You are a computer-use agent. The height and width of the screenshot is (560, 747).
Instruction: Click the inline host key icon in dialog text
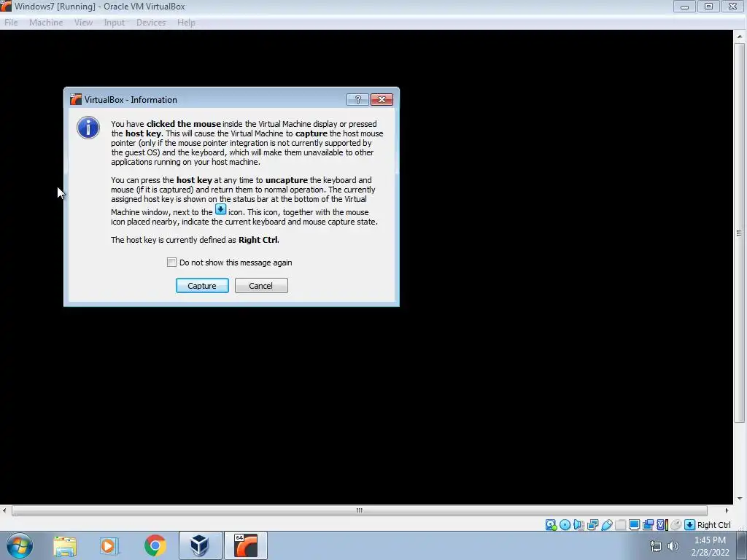pyautogui.click(x=220, y=209)
